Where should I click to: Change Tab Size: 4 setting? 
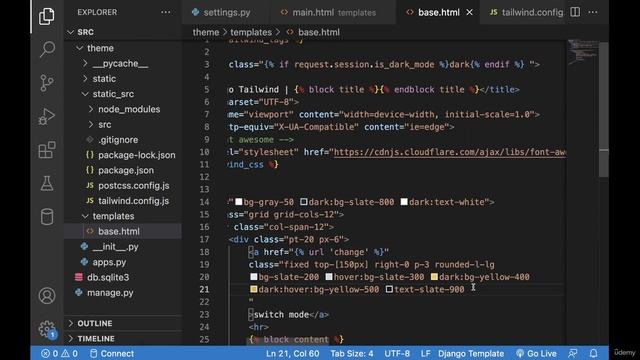click(351, 353)
